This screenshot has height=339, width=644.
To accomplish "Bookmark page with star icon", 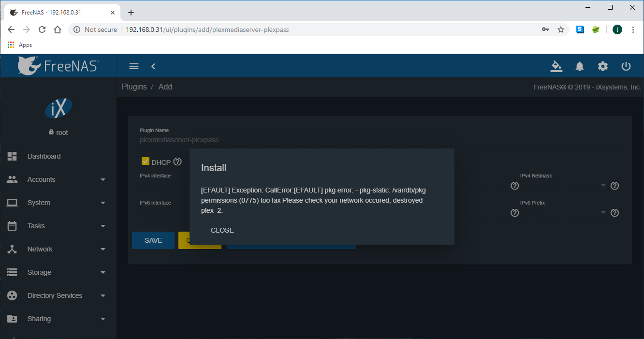I will 561,29.
